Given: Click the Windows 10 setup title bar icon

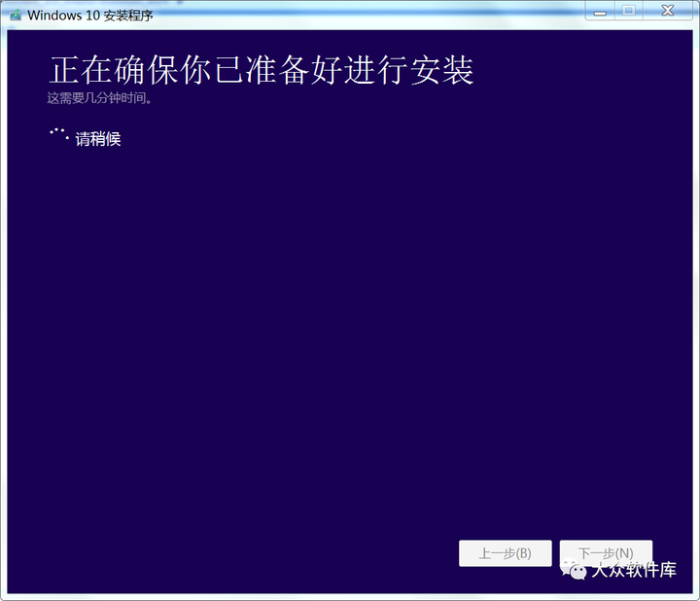Looking at the screenshot, I should 16,16.
